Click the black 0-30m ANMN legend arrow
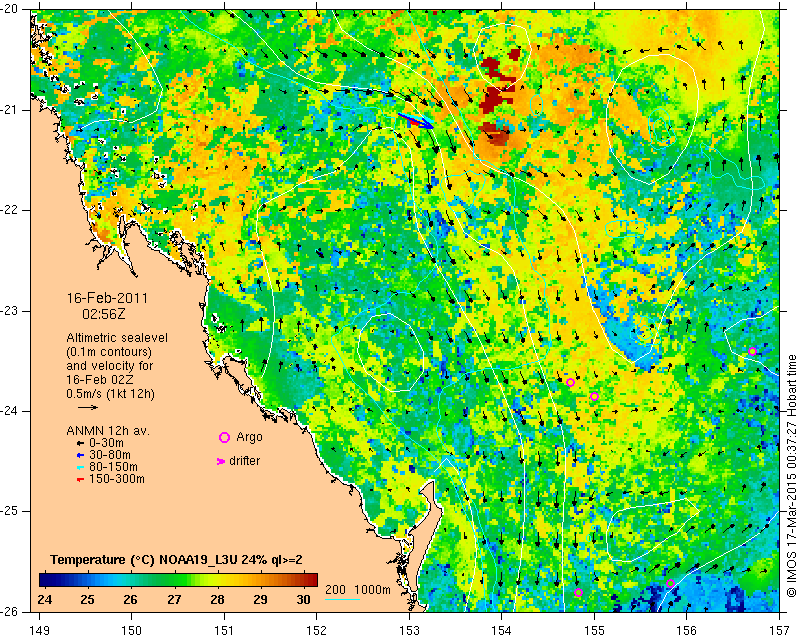 click(80, 442)
